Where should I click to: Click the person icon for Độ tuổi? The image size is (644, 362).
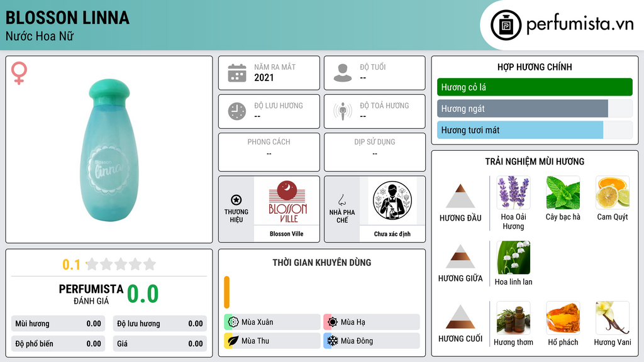[x=343, y=73]
